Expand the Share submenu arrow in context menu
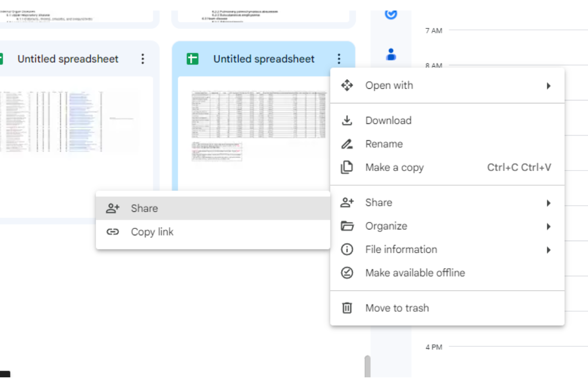 click(548, 203)
